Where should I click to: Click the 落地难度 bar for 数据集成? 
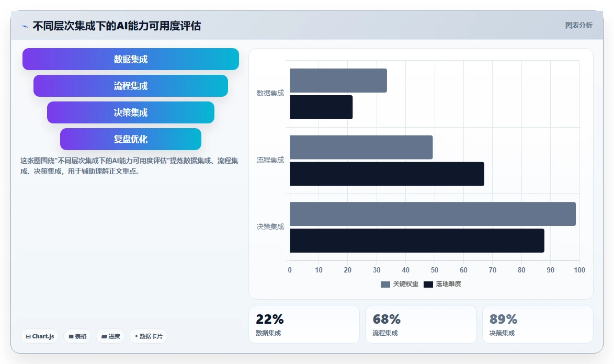point(321,107)
